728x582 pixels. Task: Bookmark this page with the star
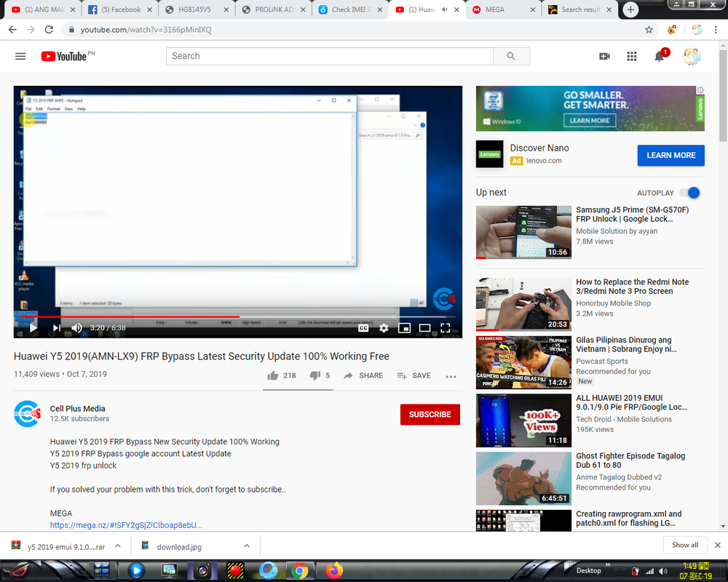click(x=649, y=30)
